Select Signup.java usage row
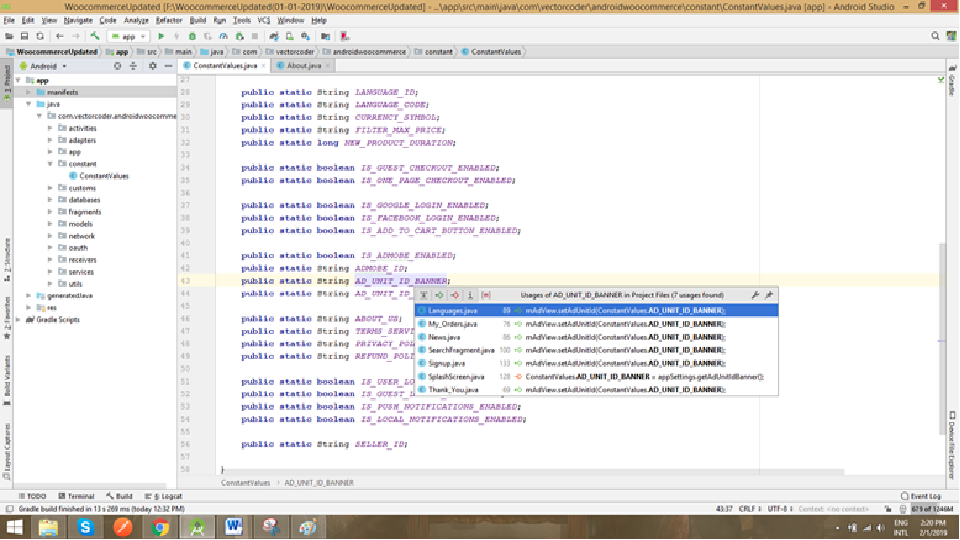Image resolution: width=960 pixels, height=540 pixels. tap(596, 363)
